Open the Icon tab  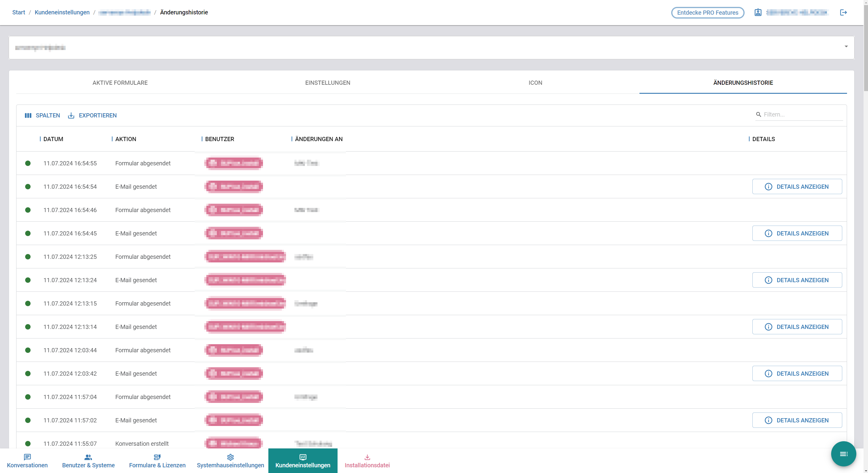tap(535, 83)
